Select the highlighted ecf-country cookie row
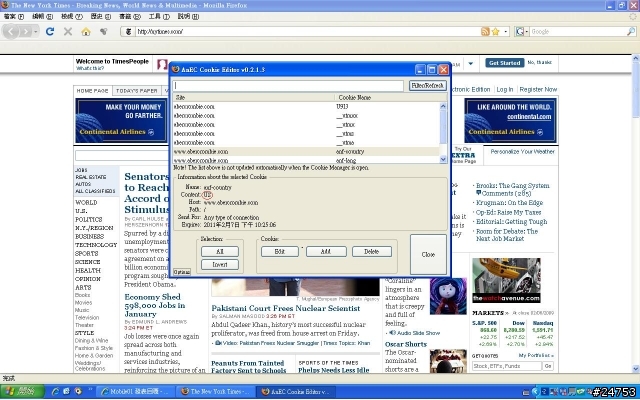640x400 pixels. (x=306, y=151)
